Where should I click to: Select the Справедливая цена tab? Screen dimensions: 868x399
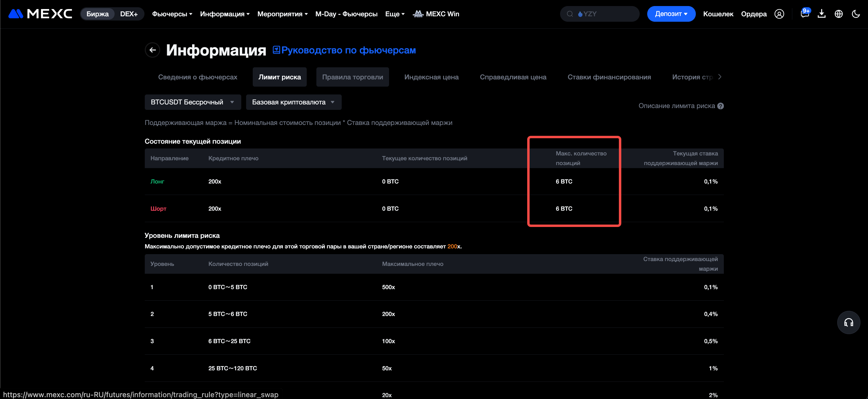coord(513,77)
